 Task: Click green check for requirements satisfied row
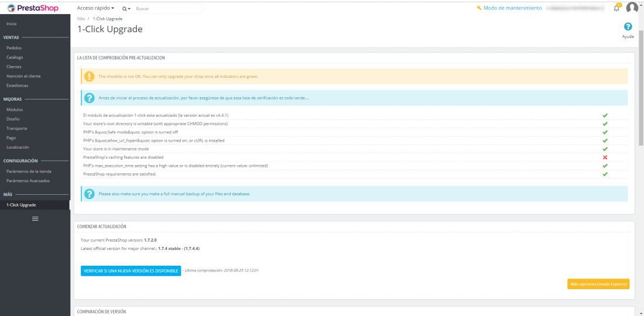pos(605,174)
